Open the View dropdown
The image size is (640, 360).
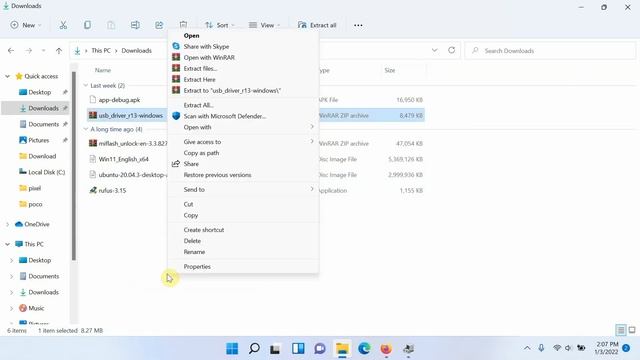264,25
